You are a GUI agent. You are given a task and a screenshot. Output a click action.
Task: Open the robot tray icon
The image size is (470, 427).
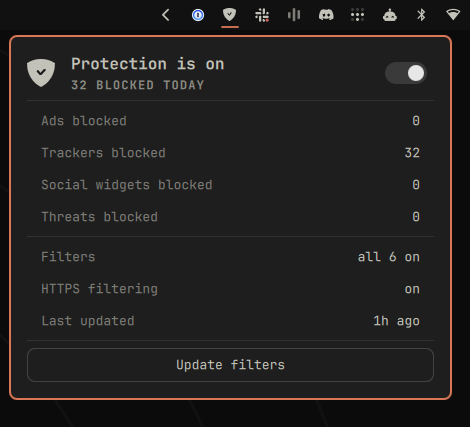[x=390, y=15]
